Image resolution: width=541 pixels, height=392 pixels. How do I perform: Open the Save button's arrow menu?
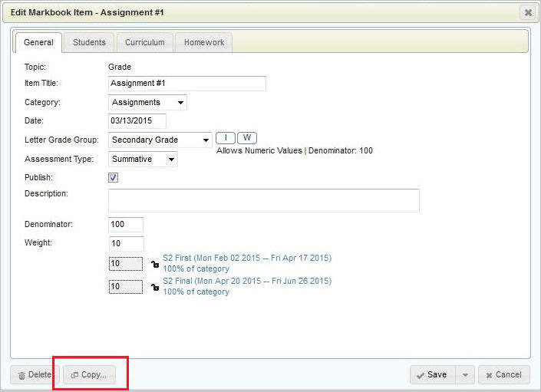point(464,374)
